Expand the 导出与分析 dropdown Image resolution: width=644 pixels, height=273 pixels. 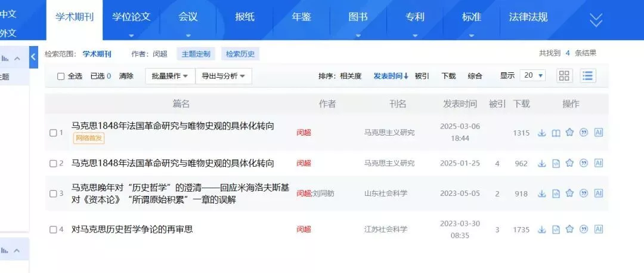point(224,76)
